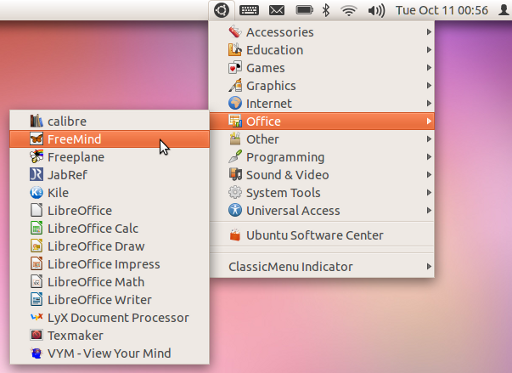Click the Games cards icon
Image resolution: width=512 pixels, height=373 pixels.
pyautogui.click(x=235, y=68)
